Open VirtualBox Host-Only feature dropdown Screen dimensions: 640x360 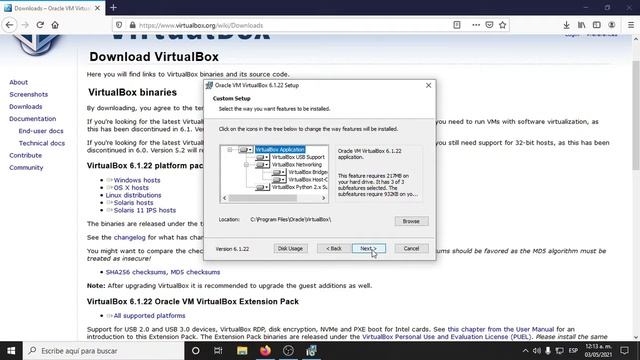[279, 180]
